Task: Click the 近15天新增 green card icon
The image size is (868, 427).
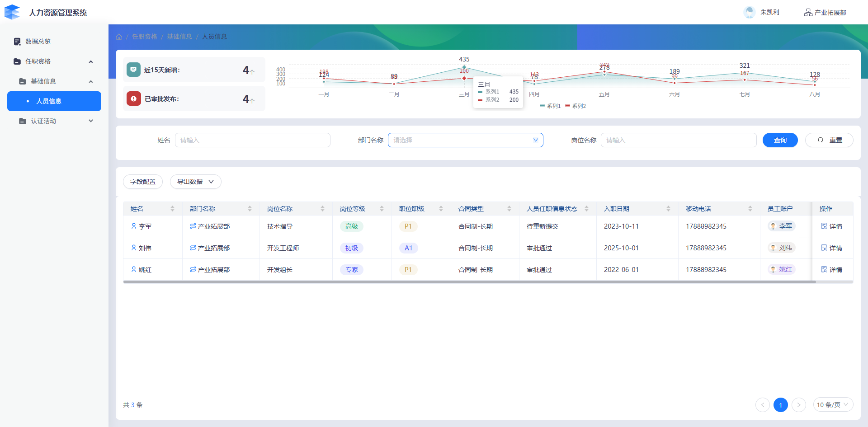Action: coord(133,70)
